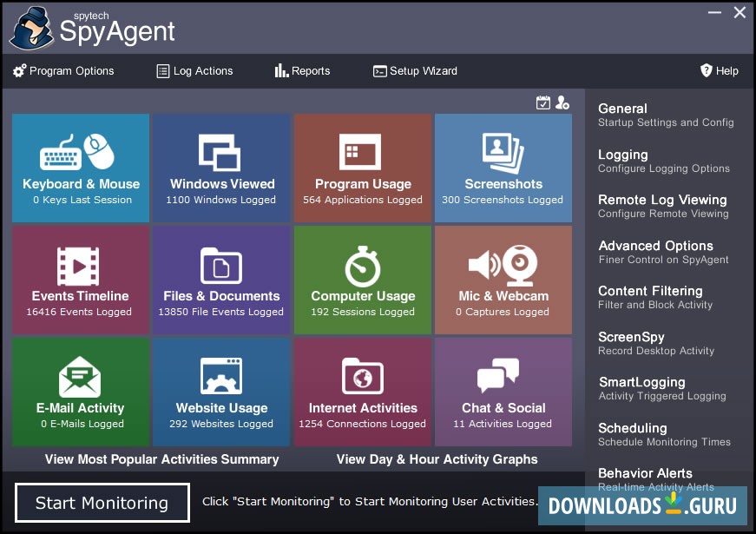Image resolution: width=756 pixels, height=534 pixels.
Task: Select '1100 Windows Logged' text
Action: pyautogui.click(x=220, y=200)
